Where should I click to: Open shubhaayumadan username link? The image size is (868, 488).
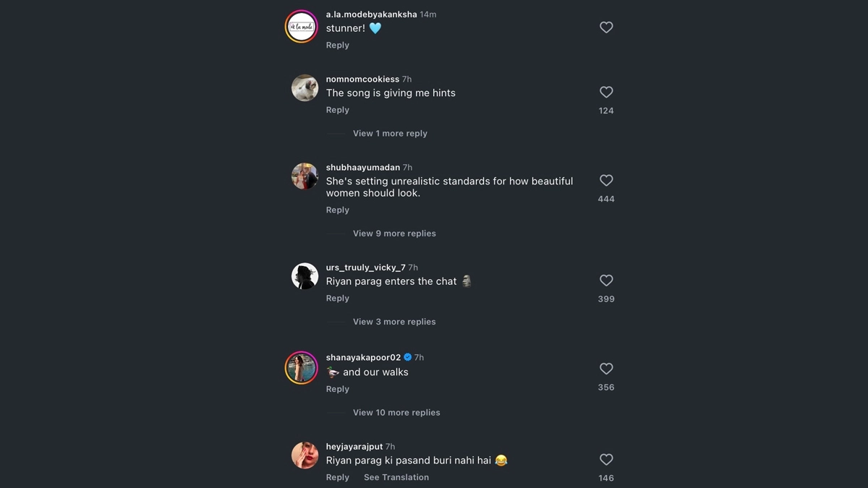pos(362,168)
